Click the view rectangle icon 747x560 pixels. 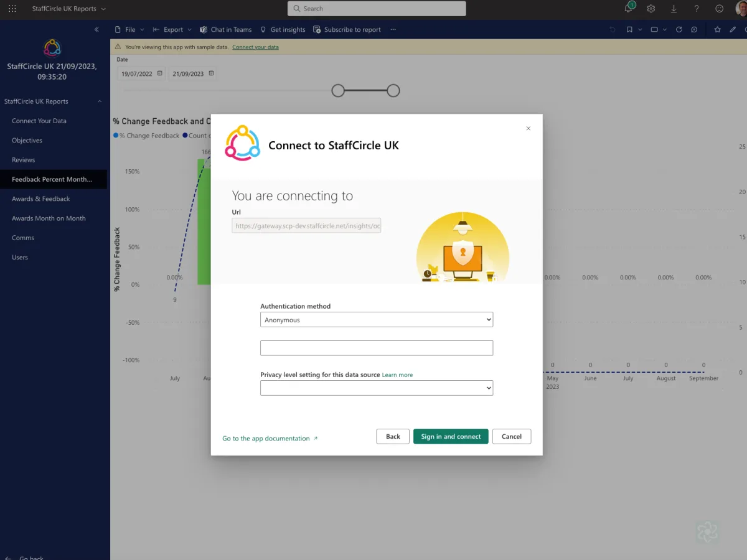pos(654,29)
